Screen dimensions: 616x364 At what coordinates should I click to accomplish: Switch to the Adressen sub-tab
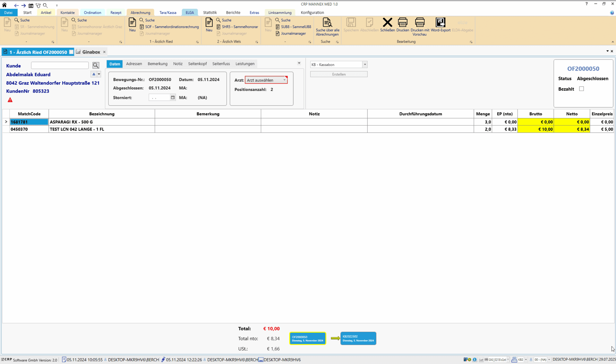point(134,64)
